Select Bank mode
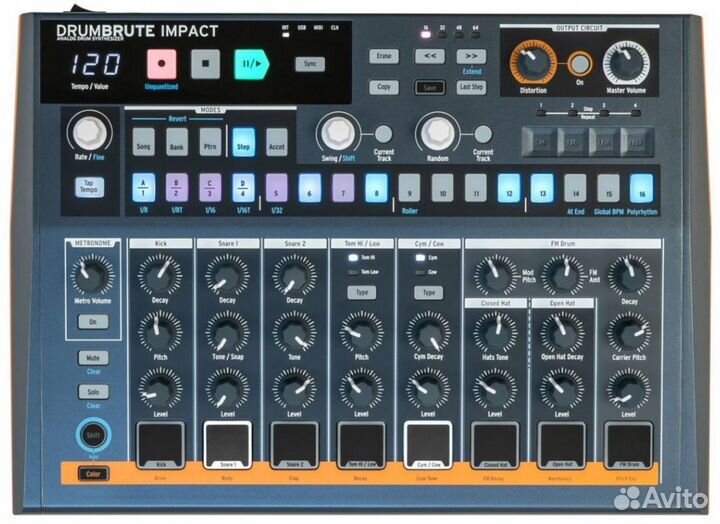Image resolution: width=720 pixels, height=524 pixels. tap(177, 142)
